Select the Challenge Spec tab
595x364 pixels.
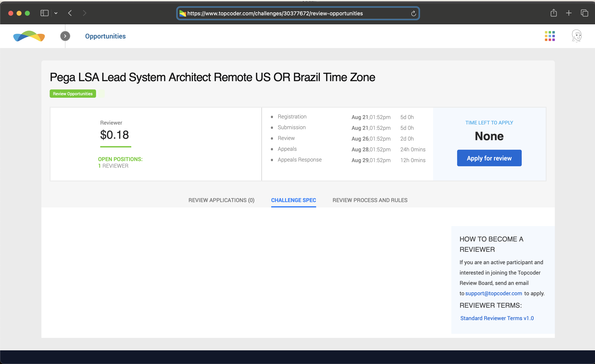293,200
